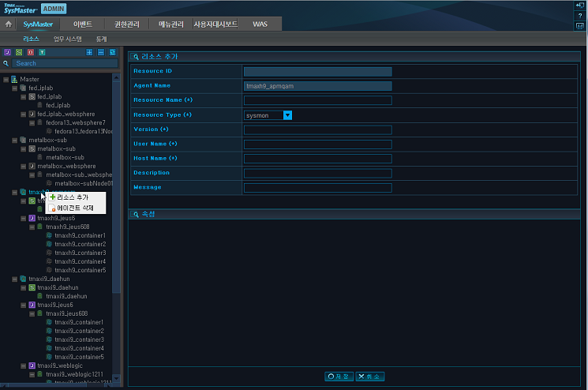
Task: Open the 메뉴관리 top tab
Action: [171, 24]
